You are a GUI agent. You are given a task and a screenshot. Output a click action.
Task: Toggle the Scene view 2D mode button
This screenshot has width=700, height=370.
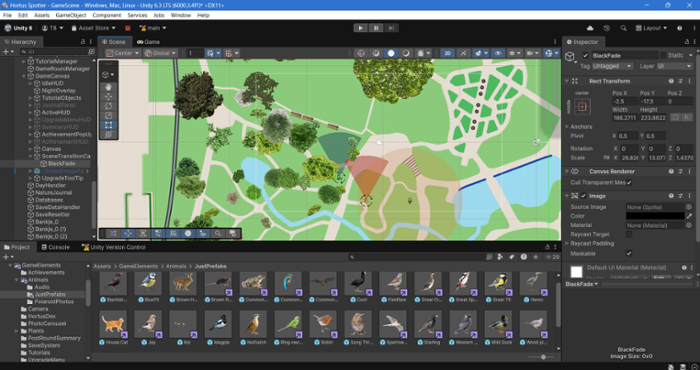pyautogui.click(x=448, y=53)
